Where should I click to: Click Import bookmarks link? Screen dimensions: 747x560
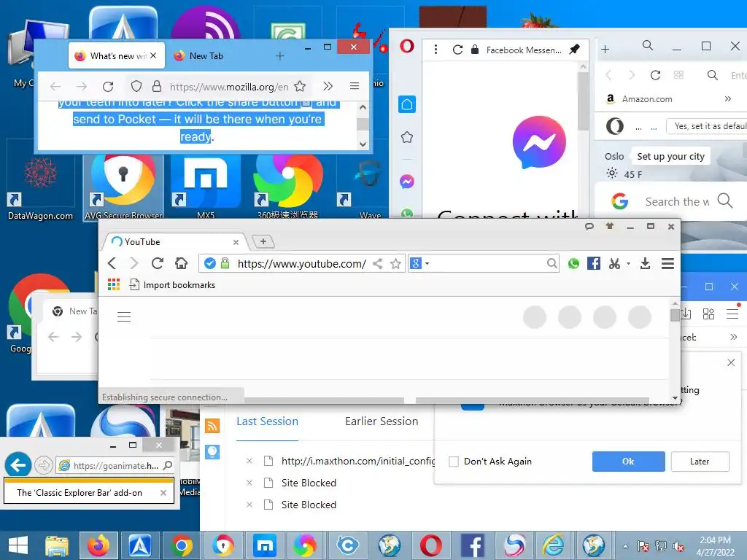click(x=172, y=285)
